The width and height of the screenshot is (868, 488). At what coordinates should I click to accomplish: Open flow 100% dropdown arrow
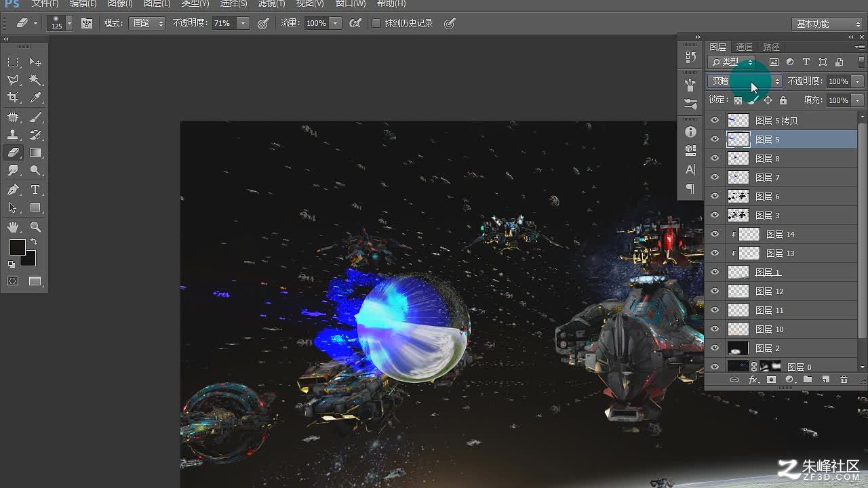(335, 23)
